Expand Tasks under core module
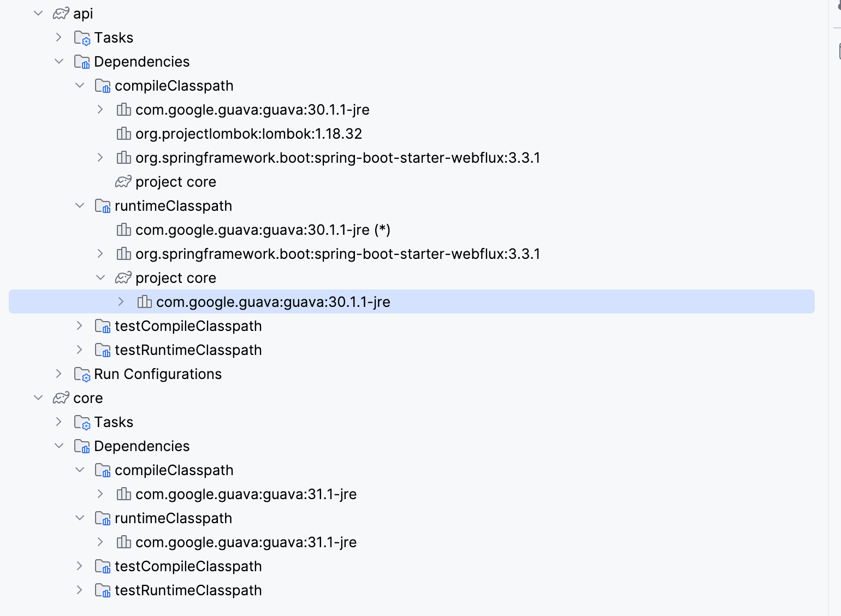The image size is (841, 616). (x=59, y=422)
